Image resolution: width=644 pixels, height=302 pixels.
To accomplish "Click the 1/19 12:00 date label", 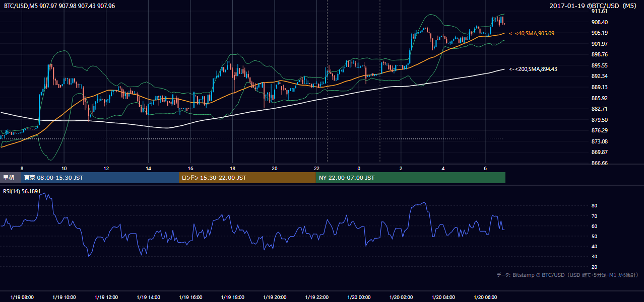I will point(106,297).
